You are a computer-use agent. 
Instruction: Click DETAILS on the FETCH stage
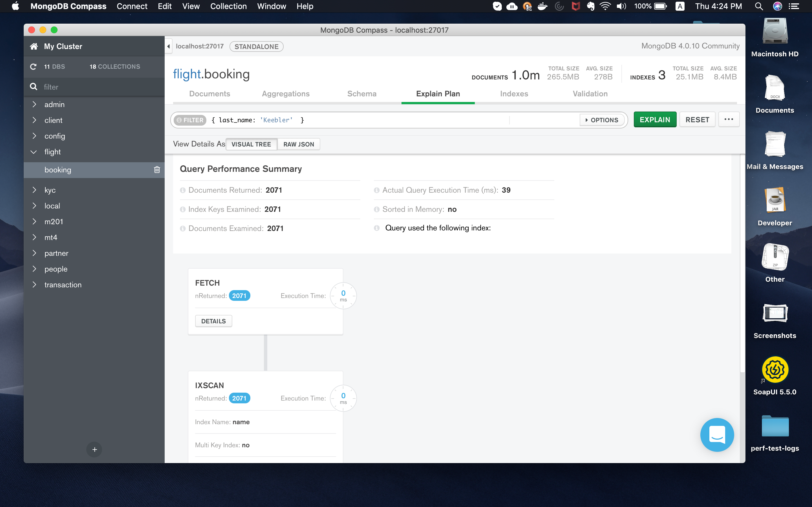[213, 321]
